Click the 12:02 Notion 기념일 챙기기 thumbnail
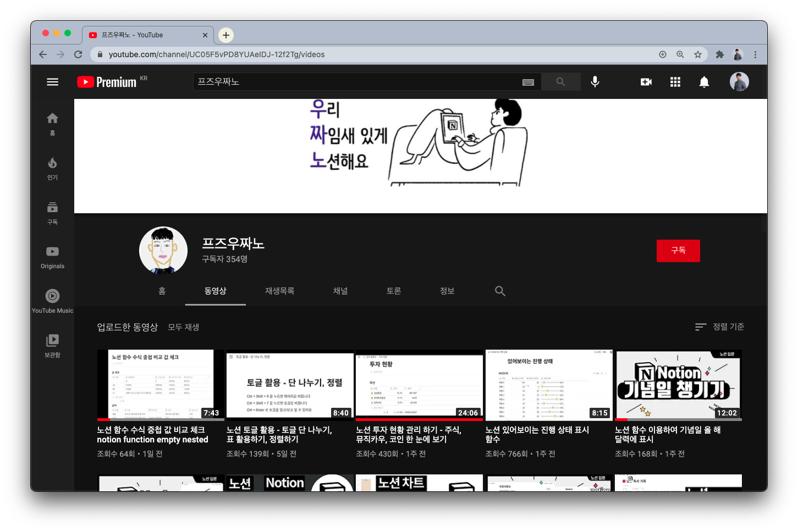 click(678, 385)
